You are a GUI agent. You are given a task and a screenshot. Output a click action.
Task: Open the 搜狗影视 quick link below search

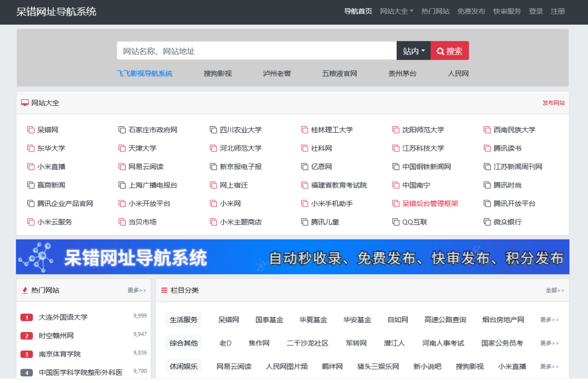(218, 74)
